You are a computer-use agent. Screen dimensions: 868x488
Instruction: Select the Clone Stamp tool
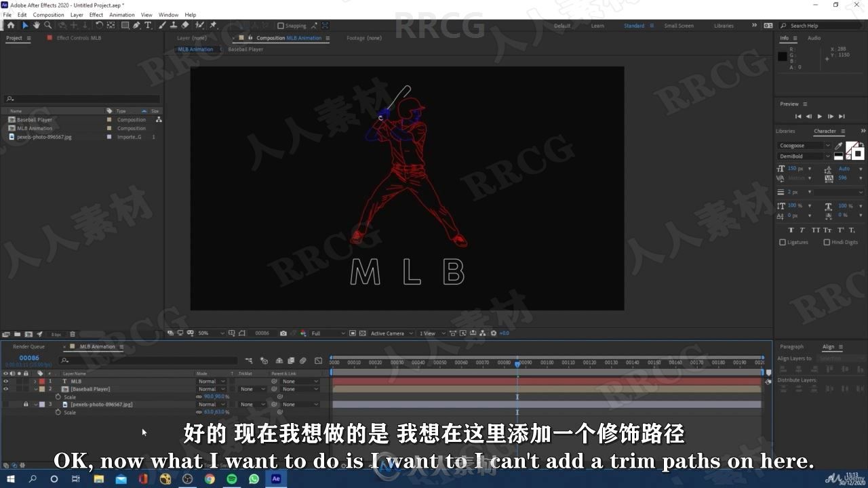tap(174, 25)
